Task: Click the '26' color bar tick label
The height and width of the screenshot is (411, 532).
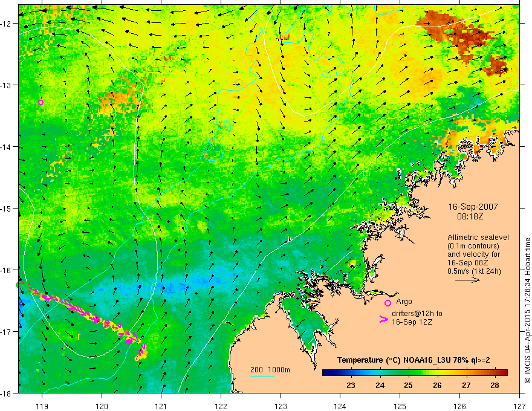Action: [437, 385]
